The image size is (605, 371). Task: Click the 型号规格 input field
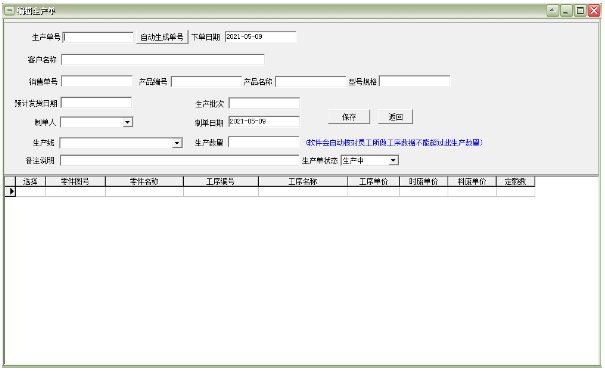coord(415,81)
